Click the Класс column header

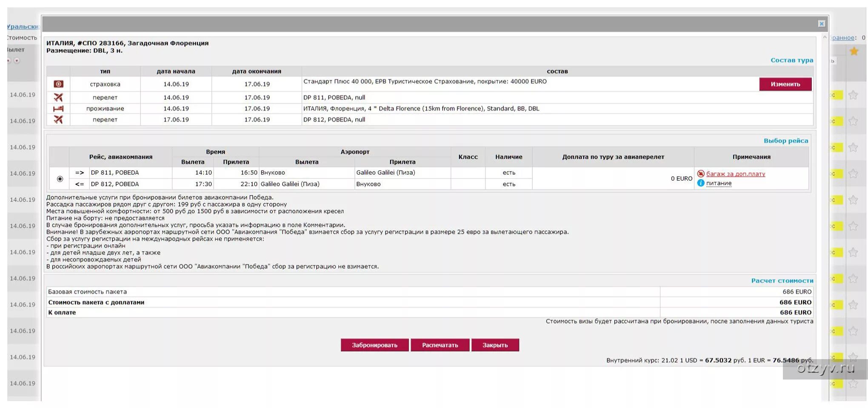point(468,157)
